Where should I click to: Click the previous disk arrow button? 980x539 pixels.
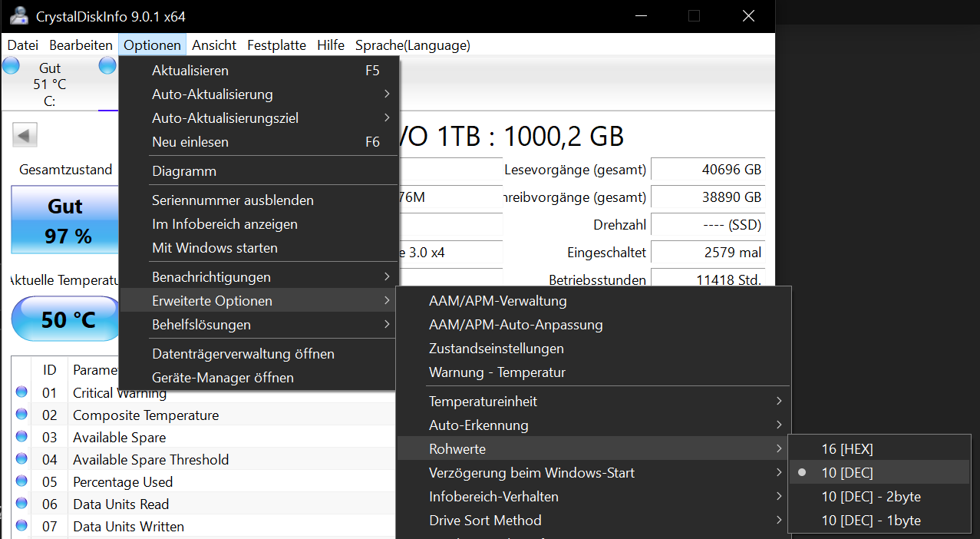click(25, 136)
